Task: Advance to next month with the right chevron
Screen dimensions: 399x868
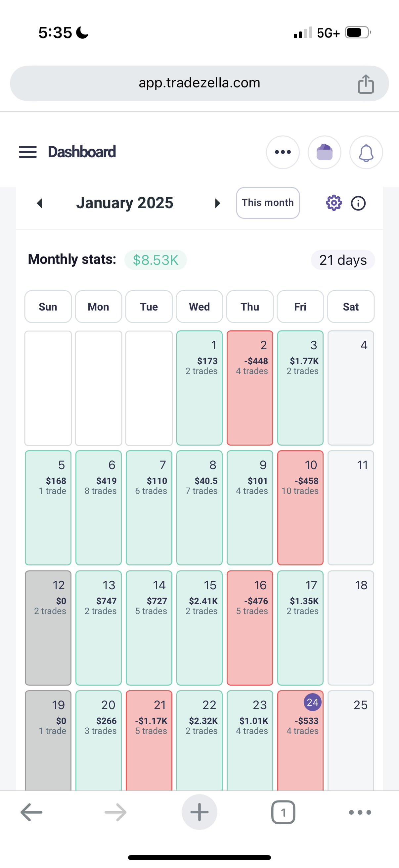Action: coord(217,203)
